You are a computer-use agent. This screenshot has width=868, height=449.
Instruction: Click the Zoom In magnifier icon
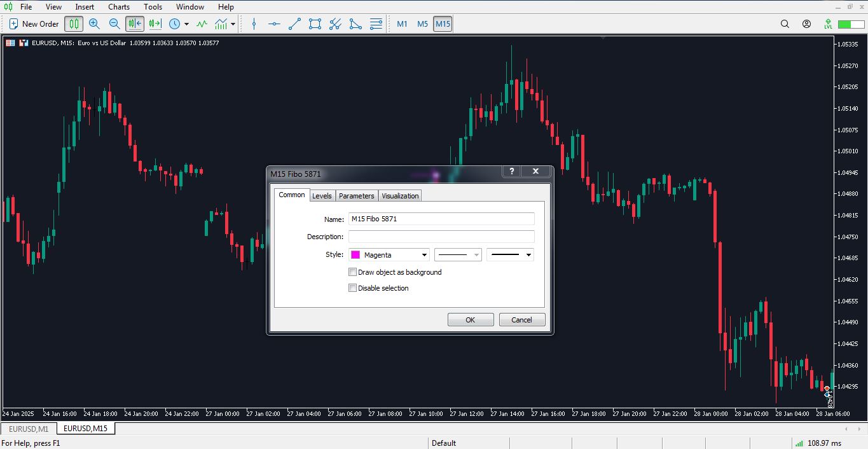(95, 24)
